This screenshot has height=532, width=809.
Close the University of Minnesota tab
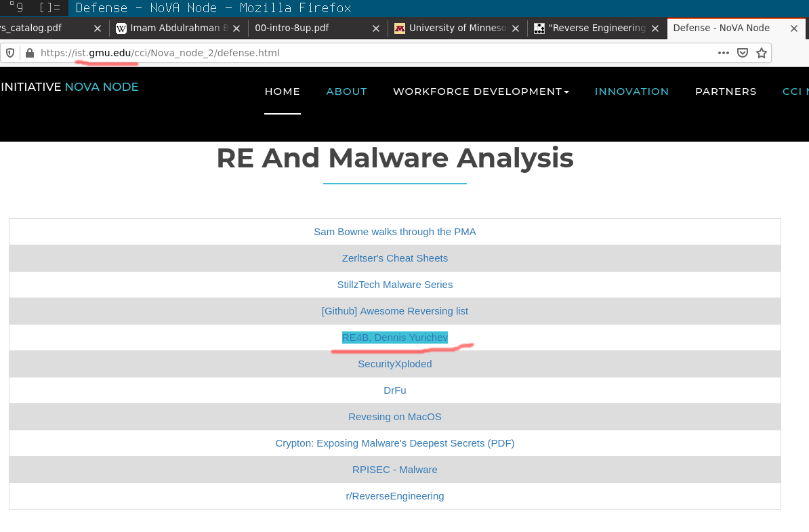(516, 28)
